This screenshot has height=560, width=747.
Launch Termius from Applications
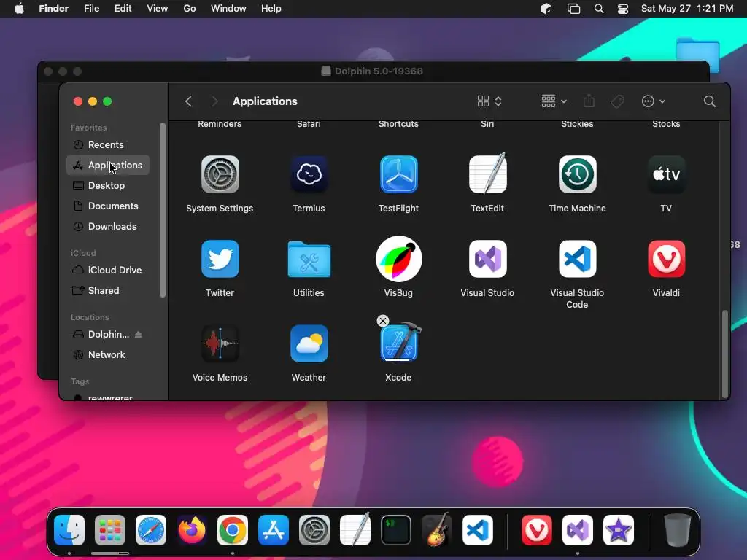click(309, 174)
